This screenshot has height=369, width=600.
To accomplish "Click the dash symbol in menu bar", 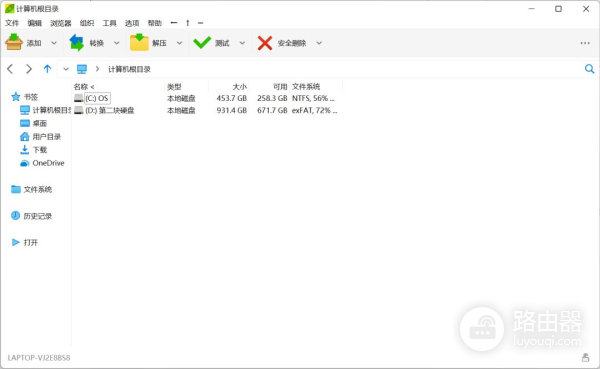I will pyautogui.click(x=201, y=23).
